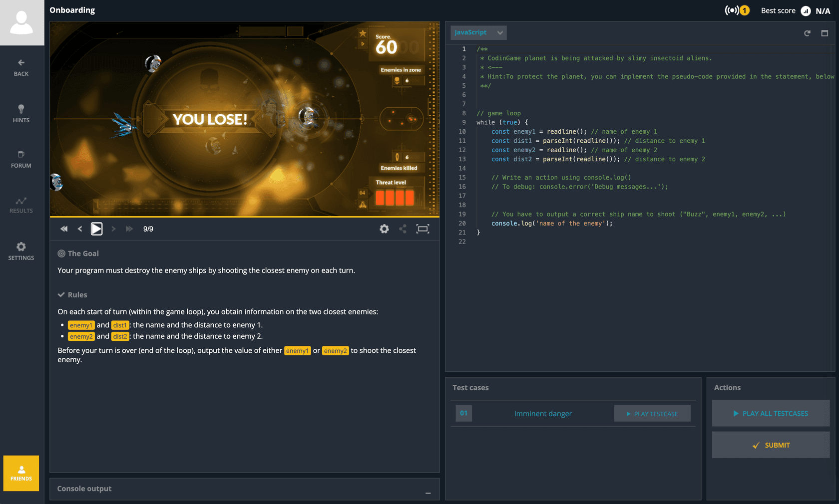This screenshot has width=839, height=504.
Task: Play the replay
Action: click(x=96, y=229)
